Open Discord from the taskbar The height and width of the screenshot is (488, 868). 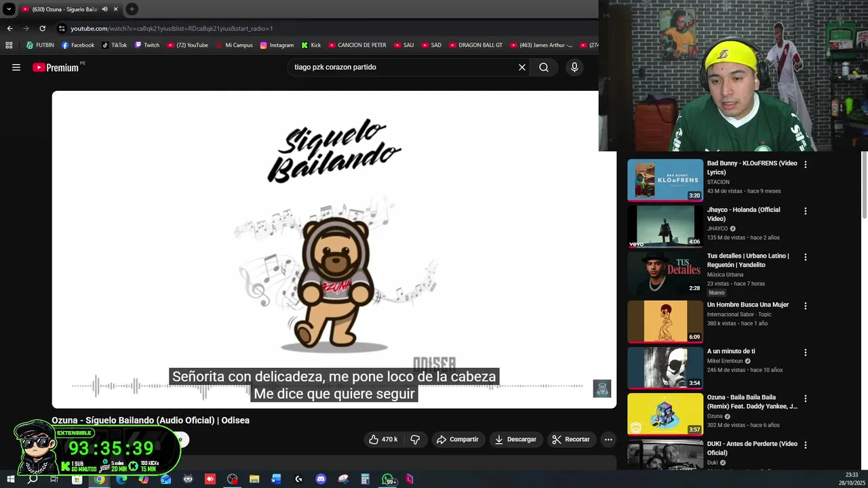click(321, 479)
